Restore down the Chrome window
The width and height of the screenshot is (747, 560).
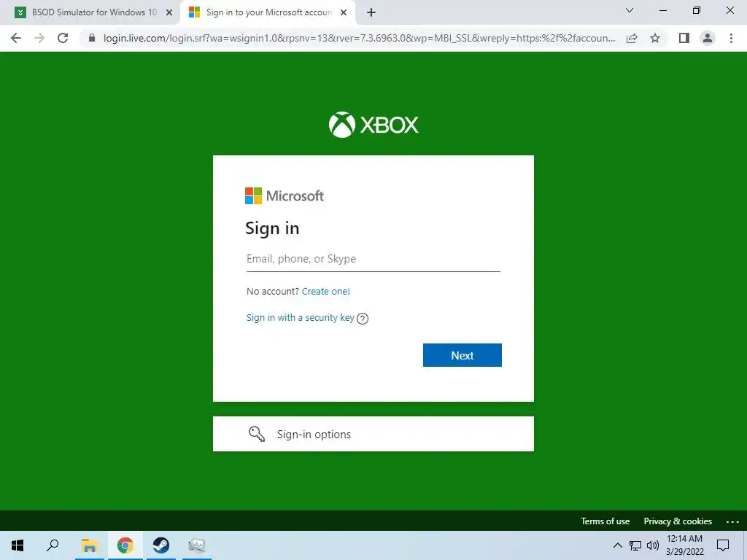[697, 10]
